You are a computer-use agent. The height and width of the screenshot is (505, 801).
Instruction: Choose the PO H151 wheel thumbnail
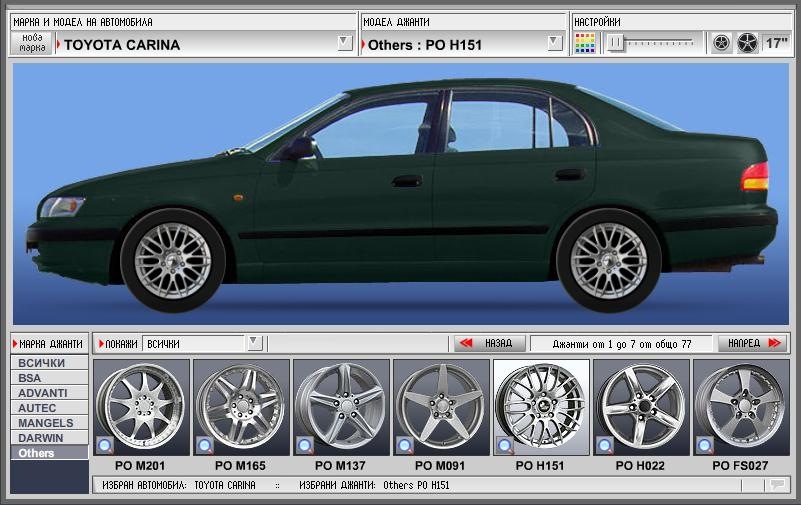point(541,407)
